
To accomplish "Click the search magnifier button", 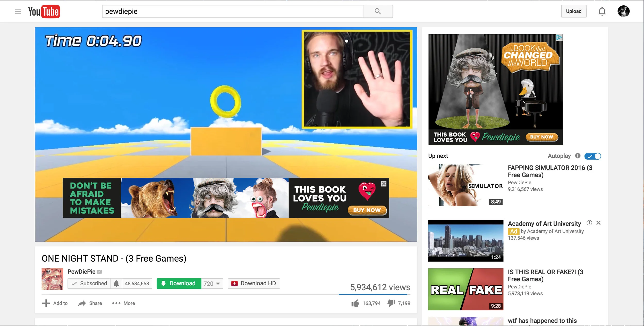I will [378, 11].
